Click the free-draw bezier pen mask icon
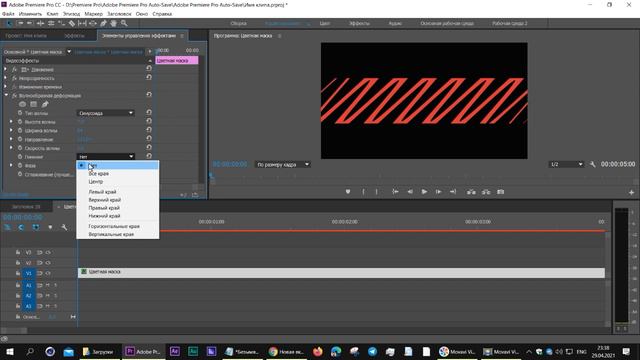The height and width of the screenshot is (360, 640). (45, 104)
